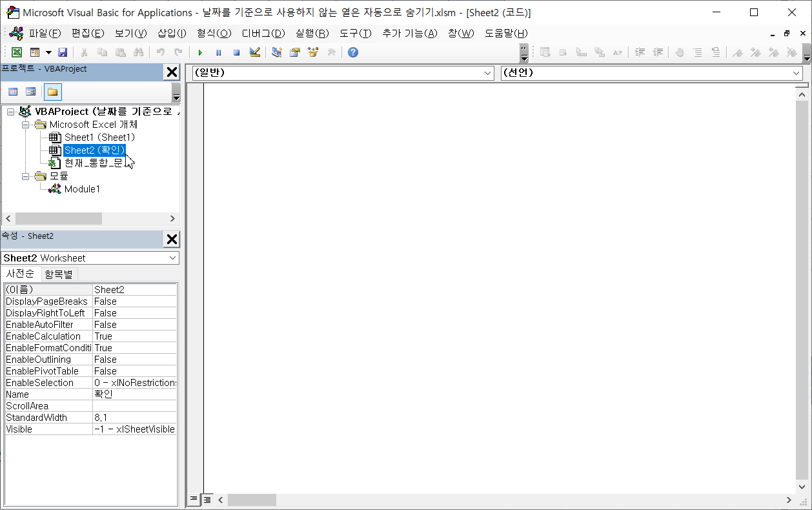Close the Project VBAProject panel
The height and width of the screenshot is (510, 812).
[172, 72]
